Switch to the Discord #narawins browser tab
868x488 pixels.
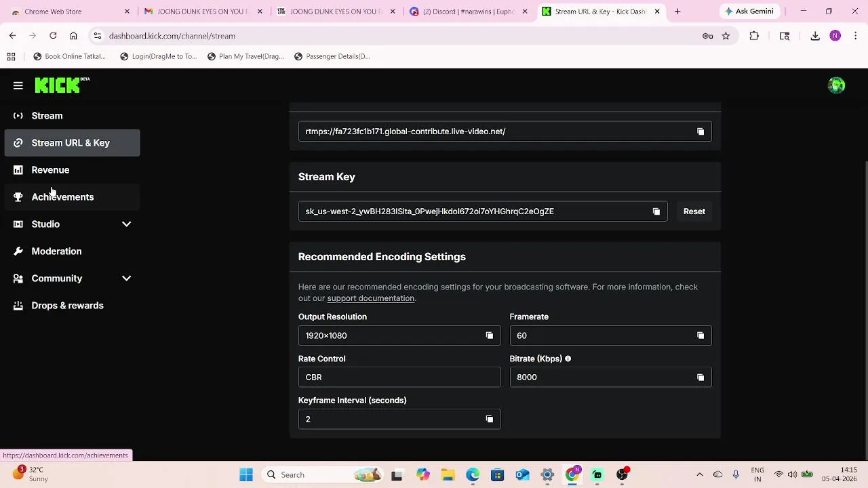coord(468,12)
